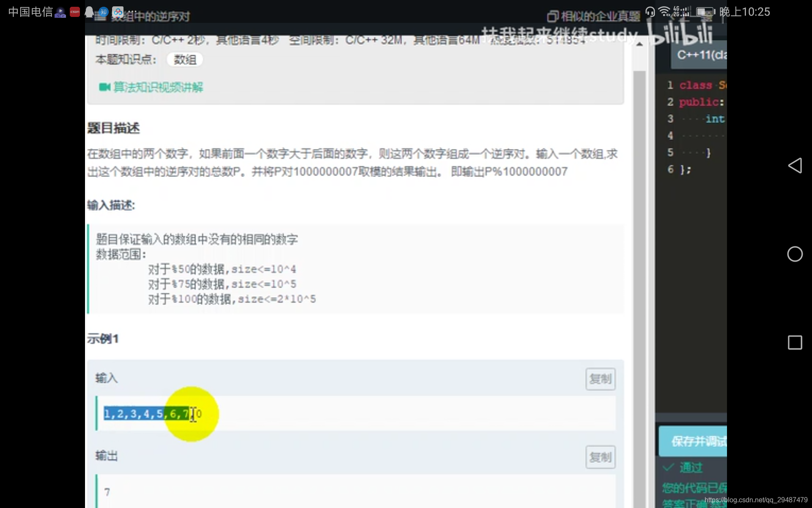812x508 pixels.
Task: Tap the CSDN notification icon in status bar
Action: [75, 12]
